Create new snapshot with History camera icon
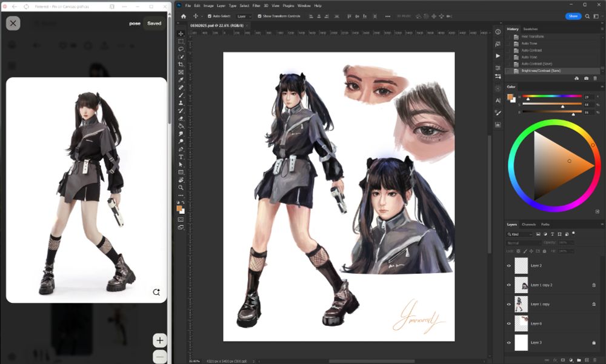 [586, 78]
